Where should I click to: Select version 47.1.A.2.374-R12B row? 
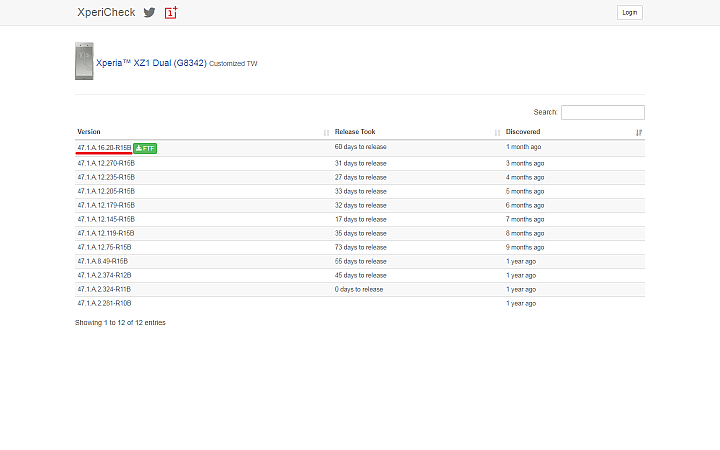click(360, 276)
